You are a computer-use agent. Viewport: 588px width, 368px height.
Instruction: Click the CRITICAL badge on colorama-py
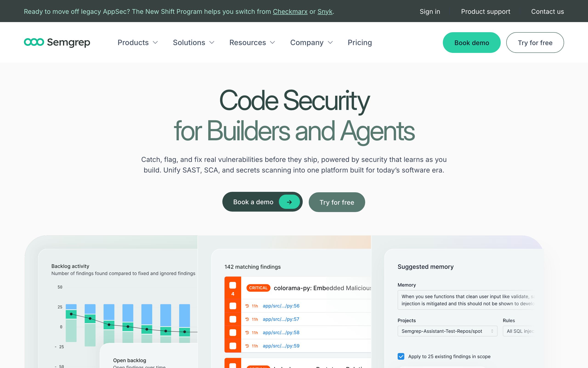click(x=258, y=288)
